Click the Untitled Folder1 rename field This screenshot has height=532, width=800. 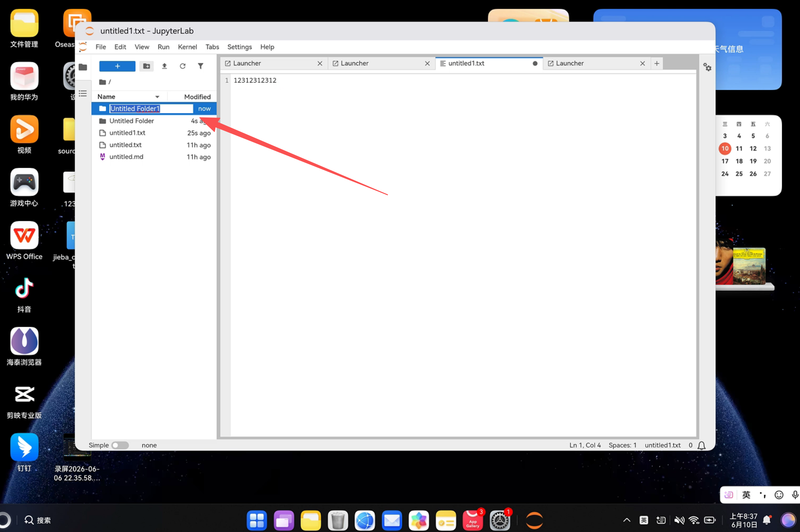point(151,109)
